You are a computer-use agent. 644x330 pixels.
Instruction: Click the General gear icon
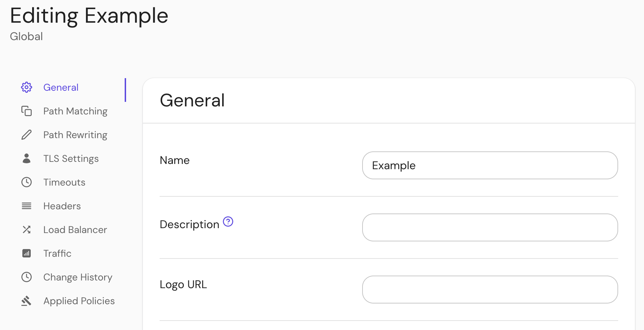[x=27, y=87]
